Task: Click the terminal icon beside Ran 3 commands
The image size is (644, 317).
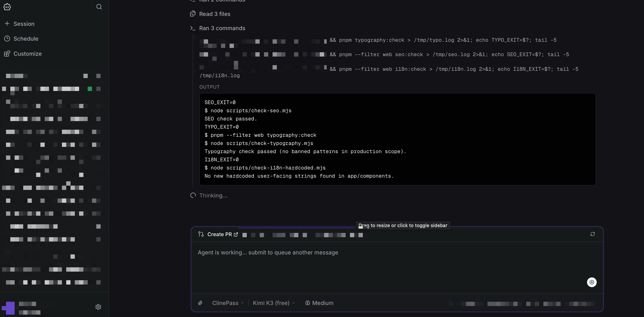Action: click(193, 28)
